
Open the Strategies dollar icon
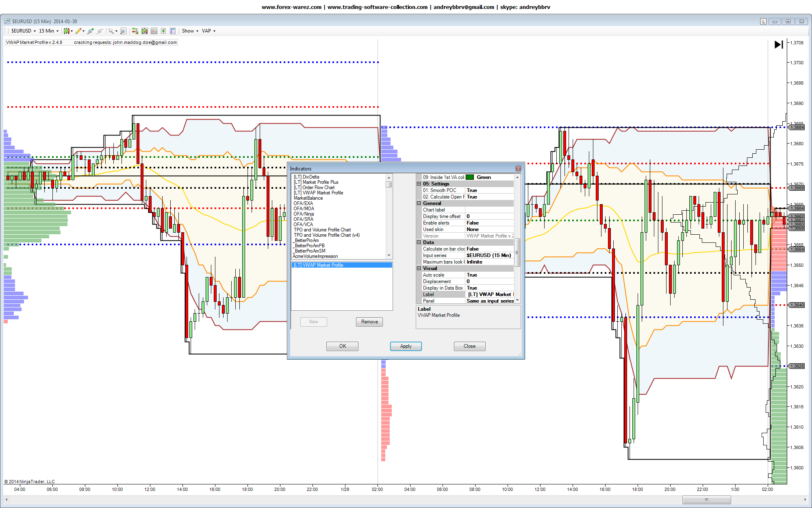coord(163,31)
